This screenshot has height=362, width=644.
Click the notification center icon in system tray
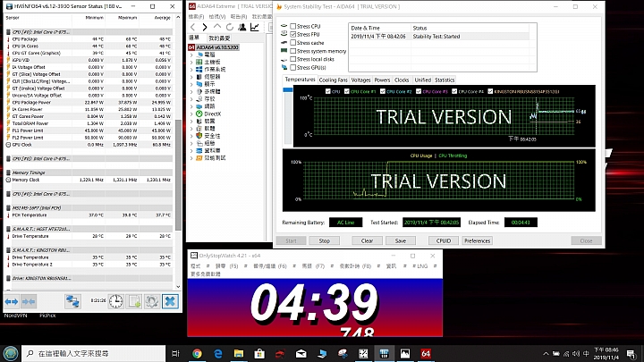[x=631, y=353]
